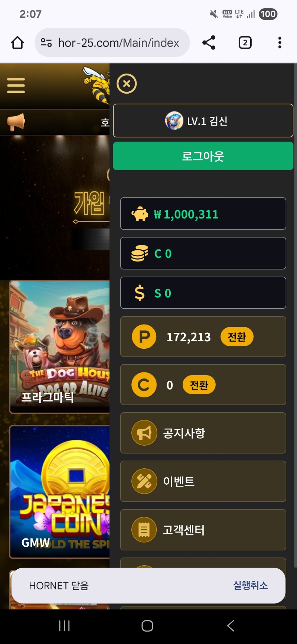The height and width of the screenshot is (644, 297).
Task: Open browser tab switcher showing 2
Action: 245,43
